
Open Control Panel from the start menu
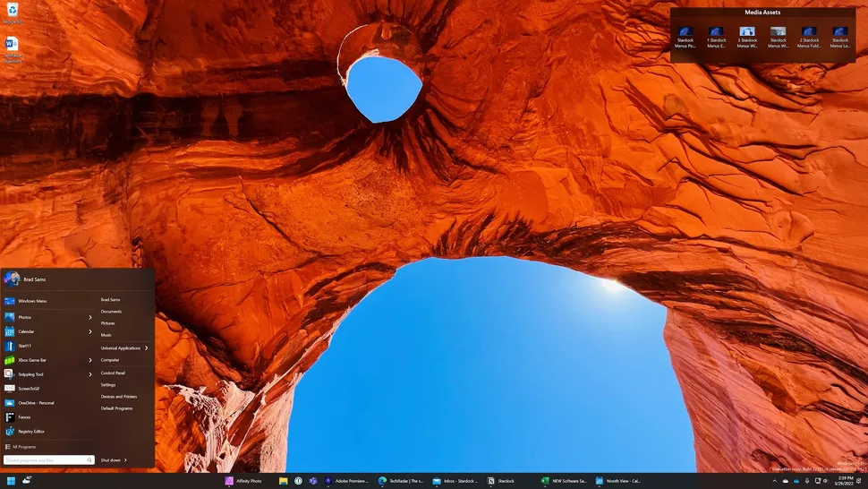[113, 373]
